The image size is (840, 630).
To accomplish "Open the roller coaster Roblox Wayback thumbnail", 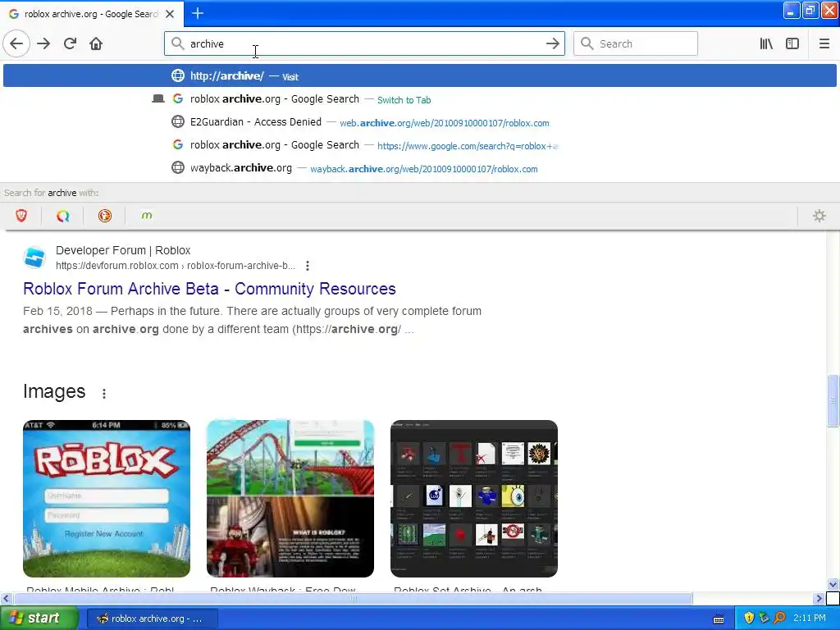I will click(x=290, y=498).
